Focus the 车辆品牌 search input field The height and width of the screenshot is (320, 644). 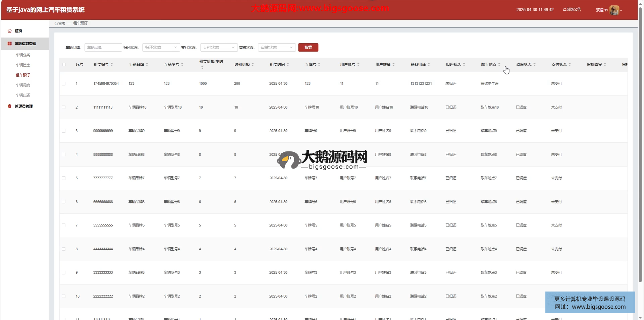103,48
